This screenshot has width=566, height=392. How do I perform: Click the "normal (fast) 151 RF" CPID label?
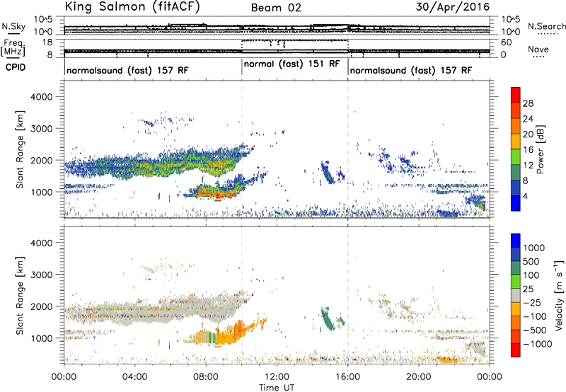pos(291,64)
